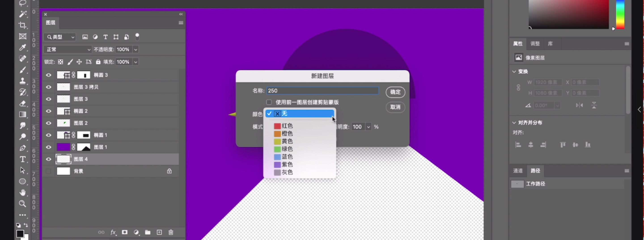Collapse the Layers panel with double arrows
This screenshot has width=644, height=240.
181,14
